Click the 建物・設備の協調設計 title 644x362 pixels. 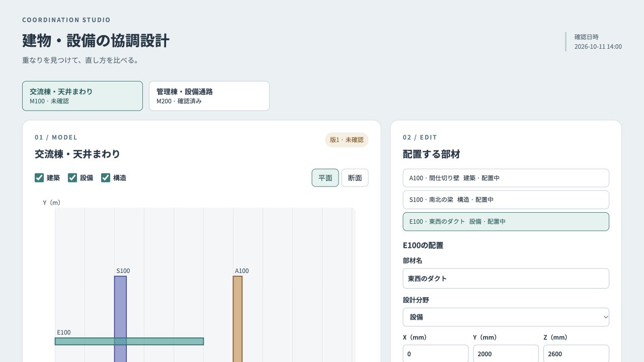96,41
